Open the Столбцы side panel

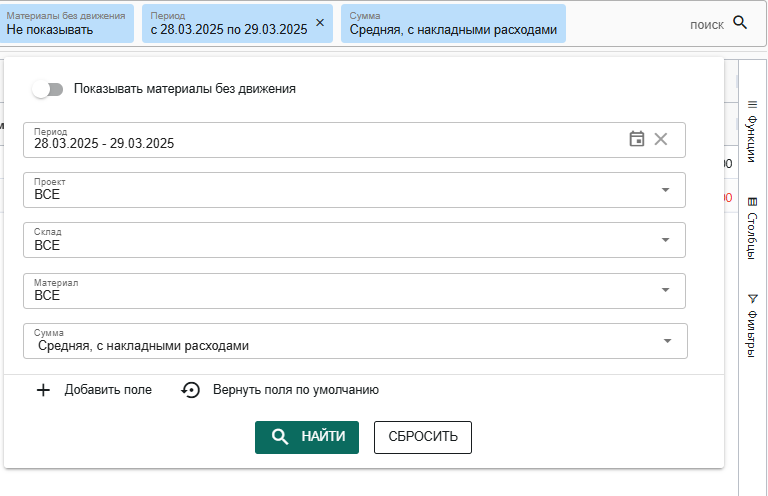[752, 228]
